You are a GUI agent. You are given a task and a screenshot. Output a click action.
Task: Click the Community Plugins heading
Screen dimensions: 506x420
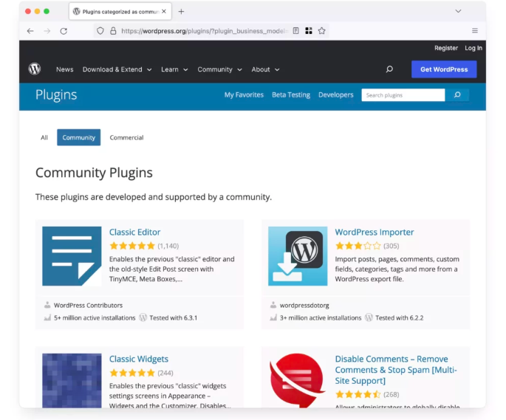(94, 173)
